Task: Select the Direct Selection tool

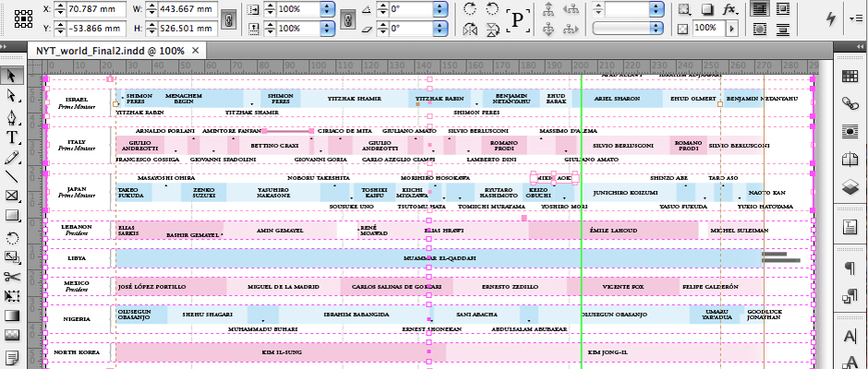Action: [13, 95]
